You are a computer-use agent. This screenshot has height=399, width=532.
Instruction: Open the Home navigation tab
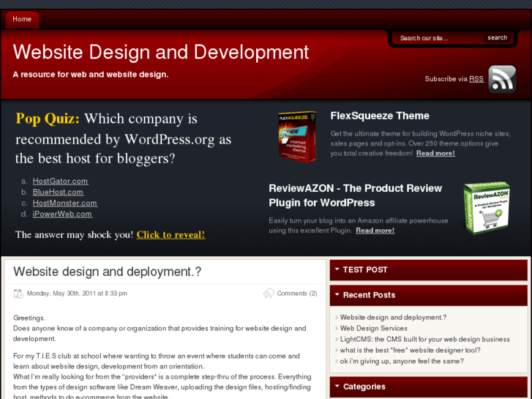pyautogui.click(x=22, y=19)
